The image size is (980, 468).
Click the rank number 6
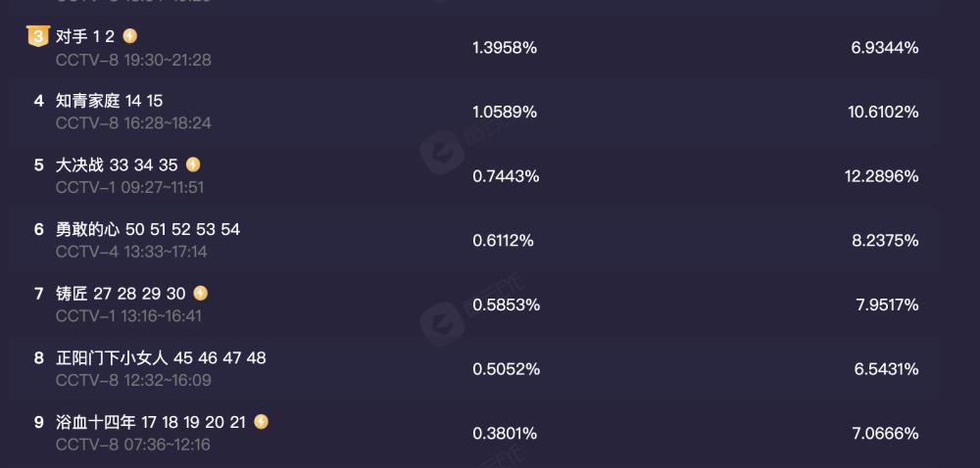coord(39,230)
